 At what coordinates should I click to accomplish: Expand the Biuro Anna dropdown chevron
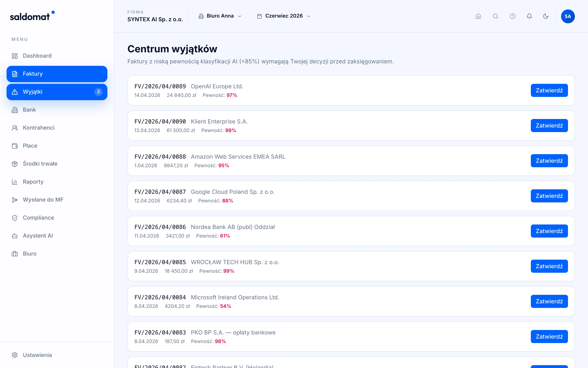[x=239, y=16]
